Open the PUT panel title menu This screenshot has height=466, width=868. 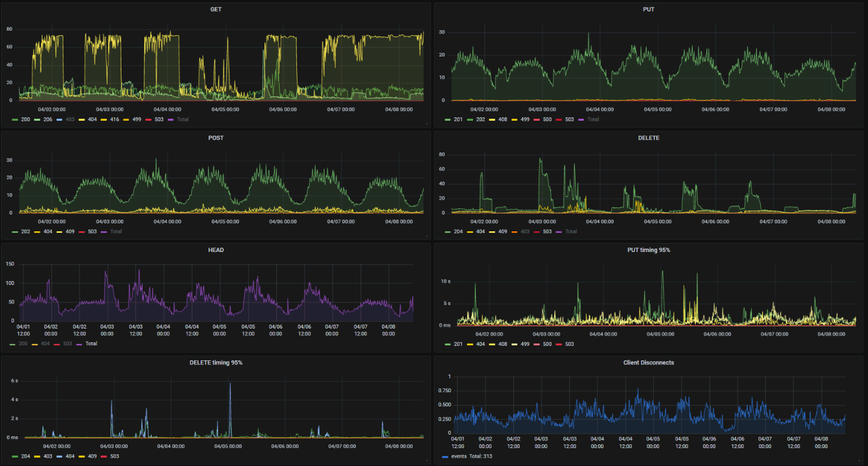[649, 9]
